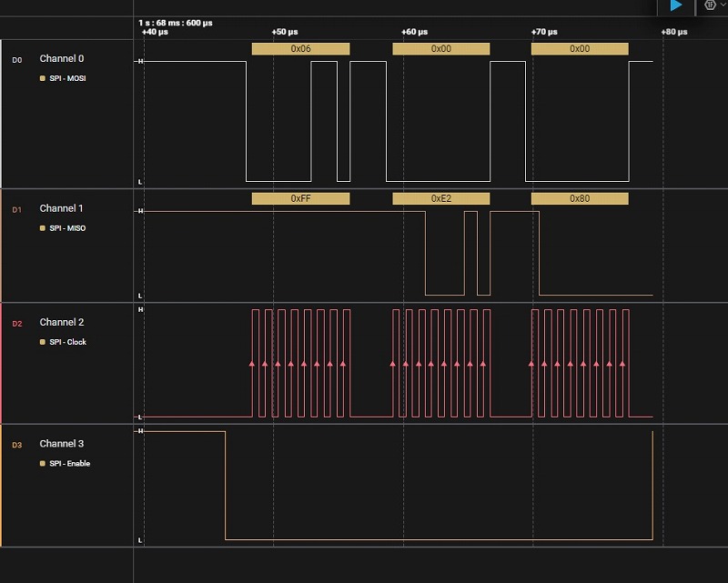Select the 0xE2 MISO decoded byte

pos(440,198)
